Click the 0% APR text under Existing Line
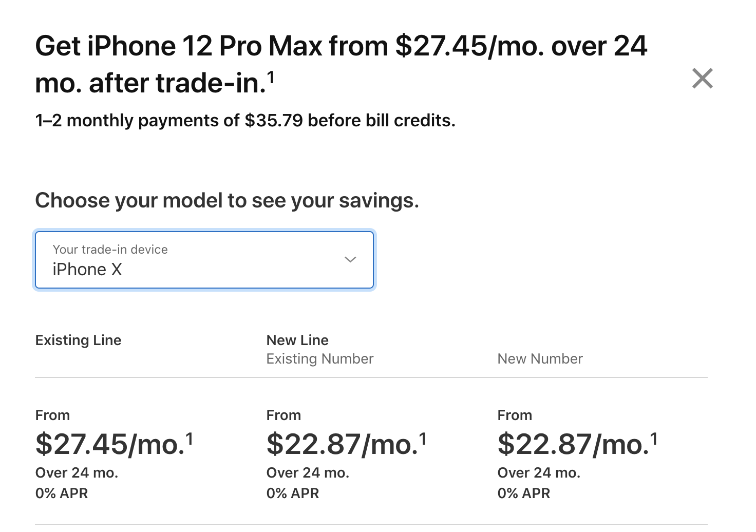This screenshot has width=756, height=532. [x=62, y=493]
